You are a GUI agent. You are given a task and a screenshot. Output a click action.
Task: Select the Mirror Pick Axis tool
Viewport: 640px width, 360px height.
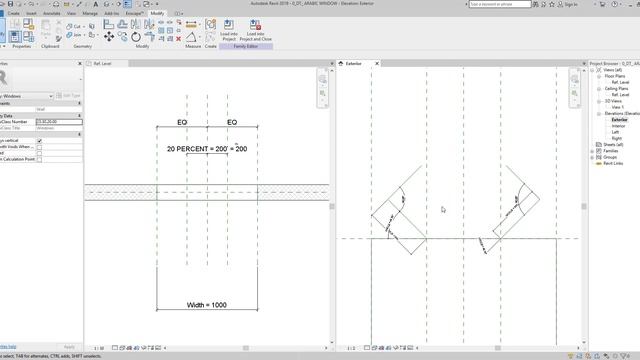tap(136, 24)
